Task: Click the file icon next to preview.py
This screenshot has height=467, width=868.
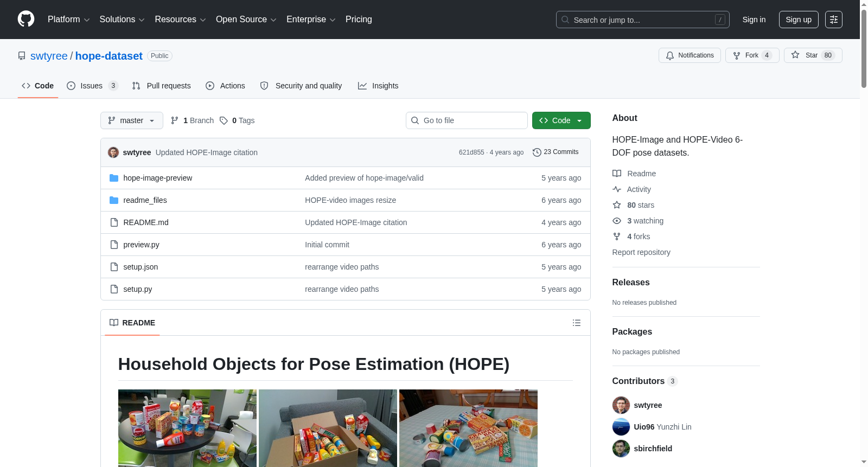Action: 114,245
